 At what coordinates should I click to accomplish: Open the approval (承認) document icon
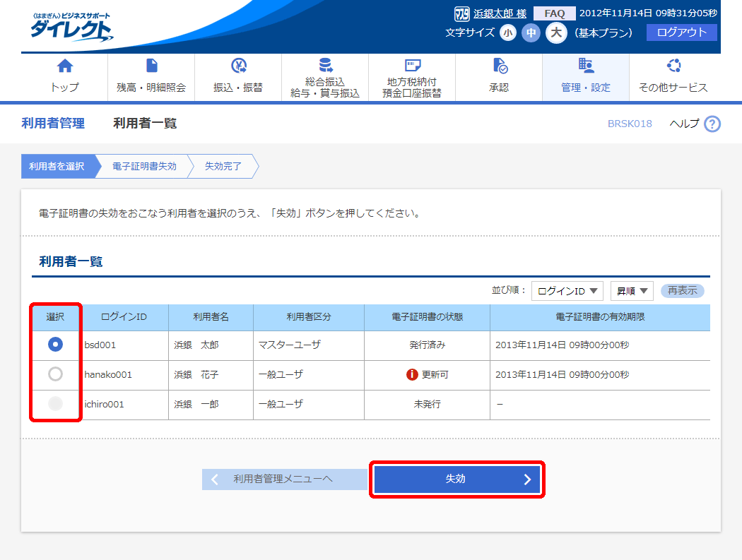499,66
